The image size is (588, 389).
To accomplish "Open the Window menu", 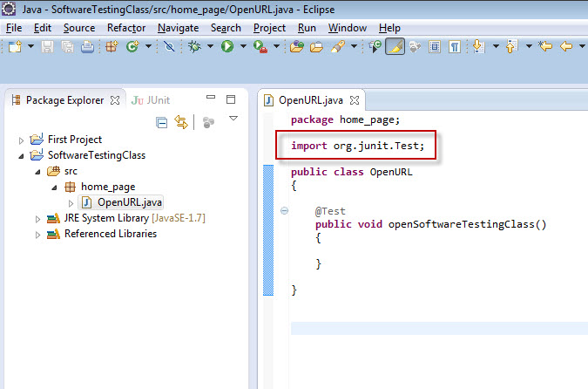I will coord(348,28).
